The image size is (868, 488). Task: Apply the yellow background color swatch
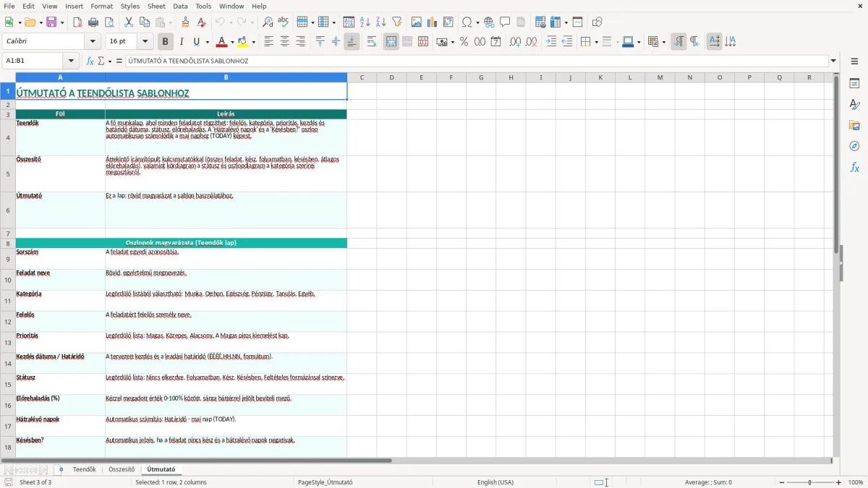click(243, 42)
